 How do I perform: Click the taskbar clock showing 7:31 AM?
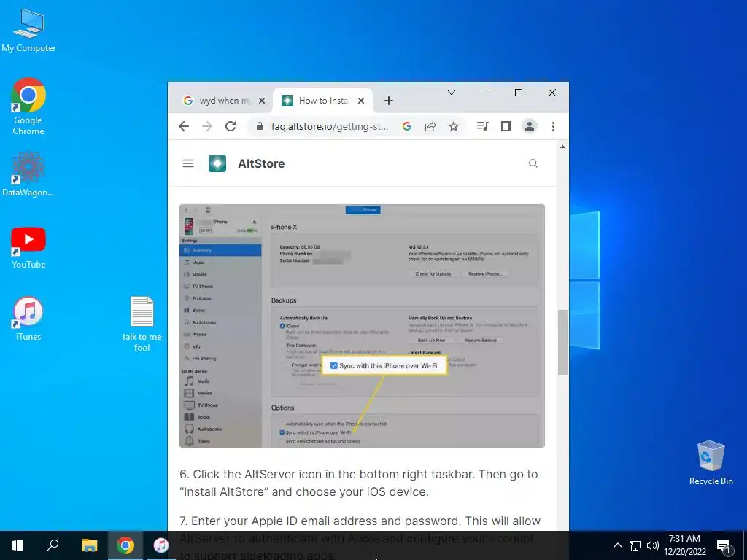(x=684, y=545)
